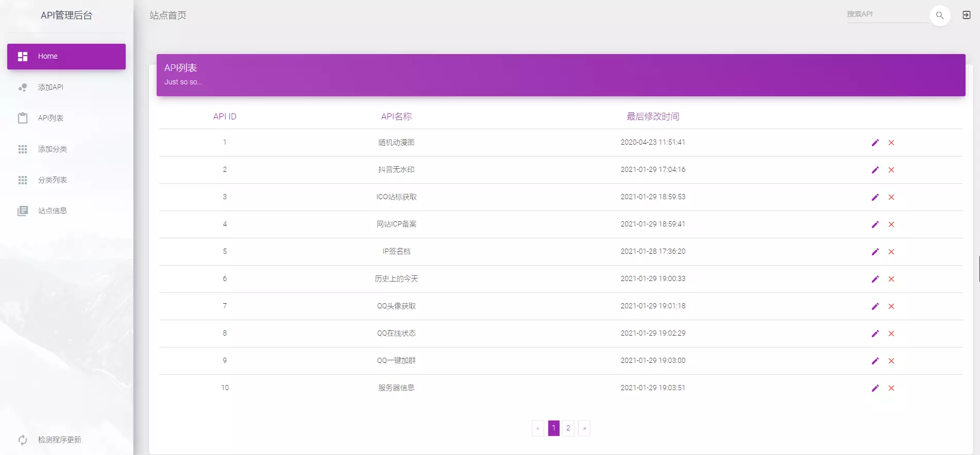This screenshot has width=980, height=455.
Task: Click the 站点信息 library icon
Action: point(23,211)
